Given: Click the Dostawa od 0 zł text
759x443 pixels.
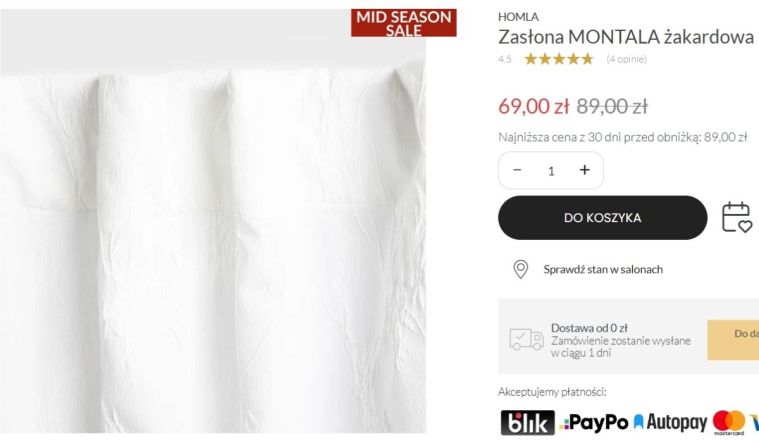Looking at the screenshot, I should pyautogui.click(x=589, y=328).
